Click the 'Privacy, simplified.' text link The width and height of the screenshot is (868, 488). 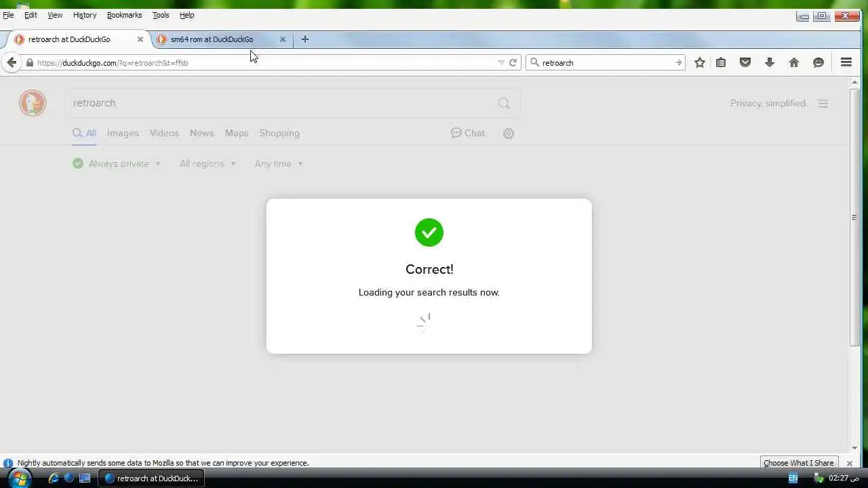point(768,103)
